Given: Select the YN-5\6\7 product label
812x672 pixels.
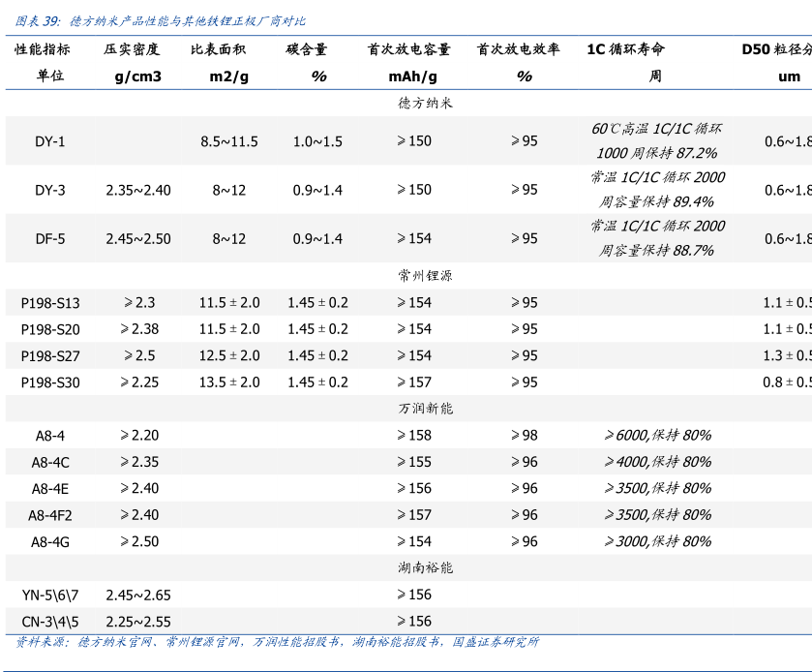Looking at the screenshot, I should 50,596.
